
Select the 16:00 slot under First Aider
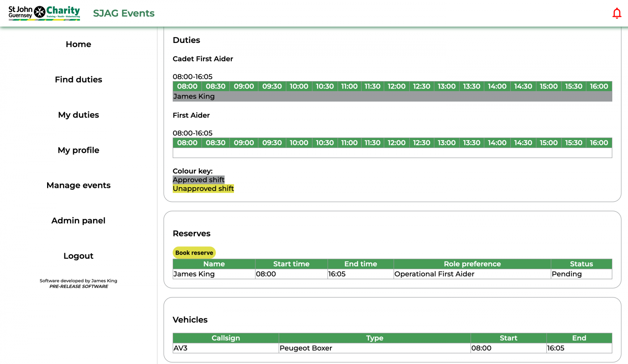pos(598,143)
